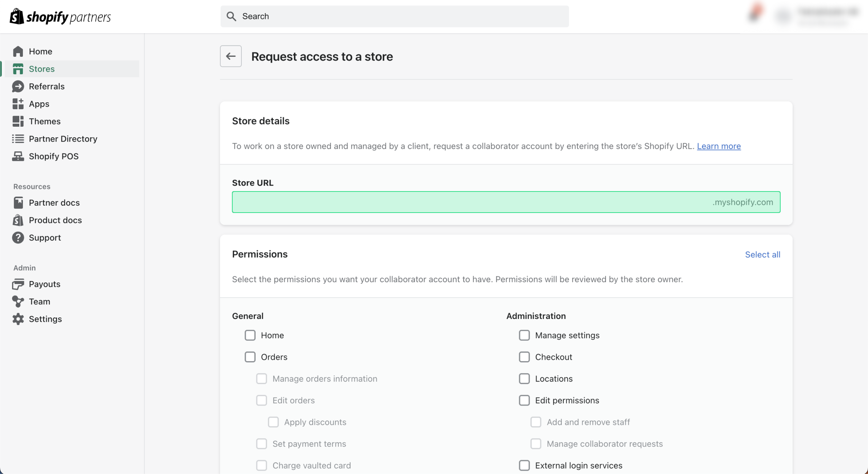Click the '.myshopify.com' suffix text

tap(743, 202)
